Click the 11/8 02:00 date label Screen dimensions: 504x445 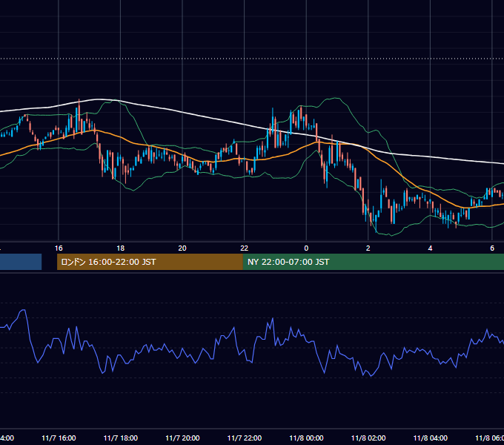(x=368, y=438)
